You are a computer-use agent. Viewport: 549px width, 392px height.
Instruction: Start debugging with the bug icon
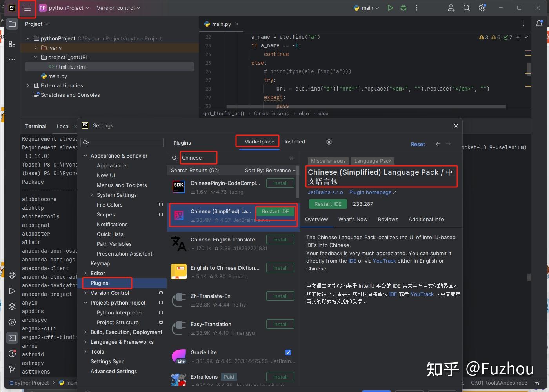403,8
